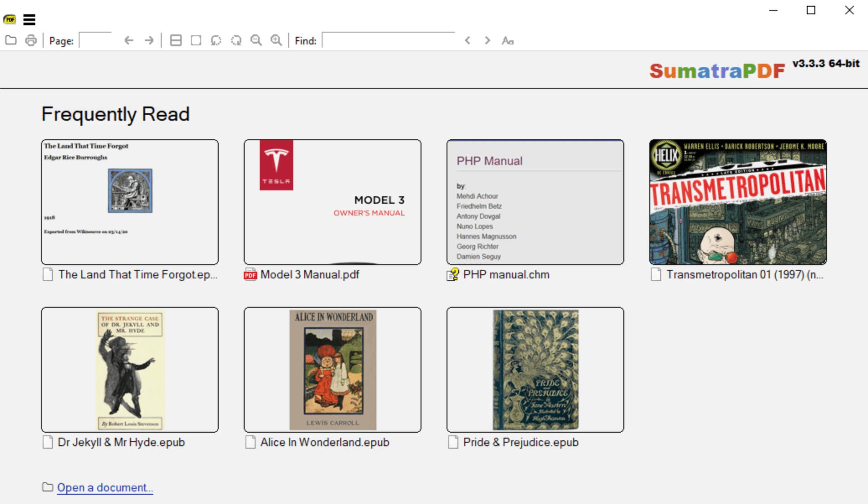The width and height of the screenshot is (868, 504).
Task: Zoom in with the magnifier icon
Action: point(276,40)
